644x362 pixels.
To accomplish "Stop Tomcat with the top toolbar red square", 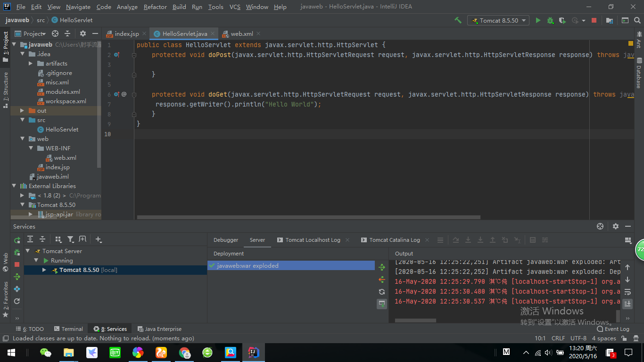I will [x=594, y=20].
